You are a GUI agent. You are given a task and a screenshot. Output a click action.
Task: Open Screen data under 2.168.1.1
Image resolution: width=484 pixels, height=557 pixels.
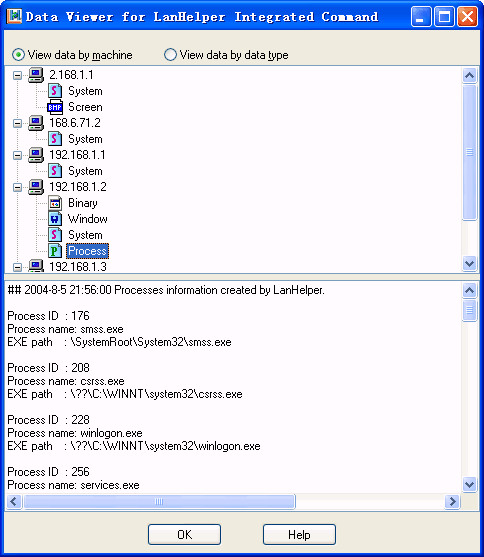tap(85, 107)
